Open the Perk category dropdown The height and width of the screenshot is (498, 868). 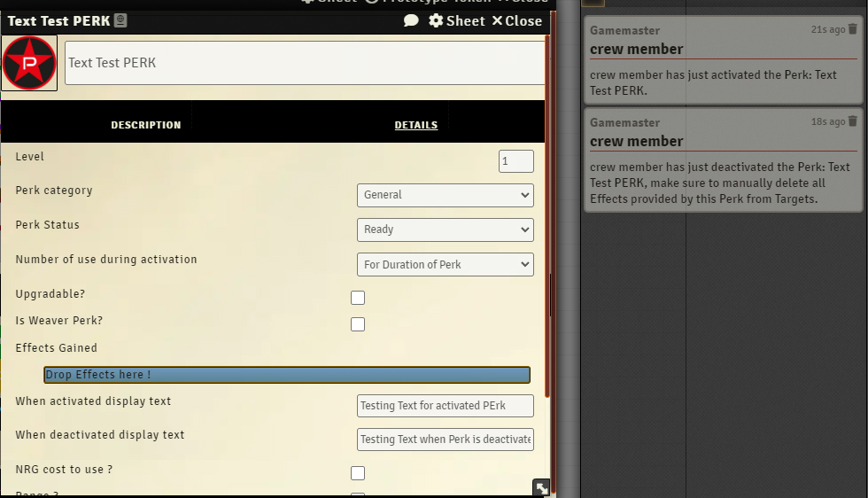[x=445, y=195]
